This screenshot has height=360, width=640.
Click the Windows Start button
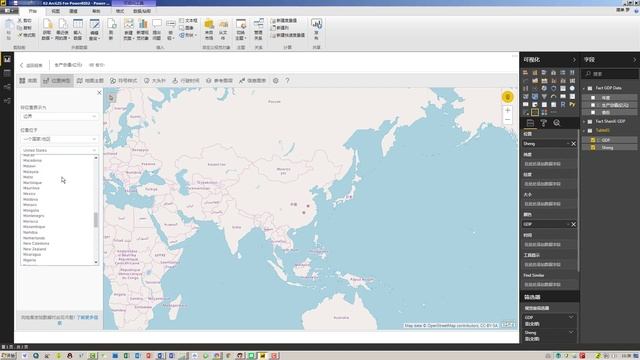[8, 356]
